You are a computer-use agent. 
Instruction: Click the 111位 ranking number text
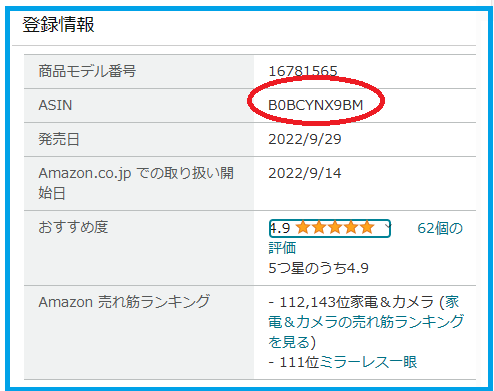(299, 362)
